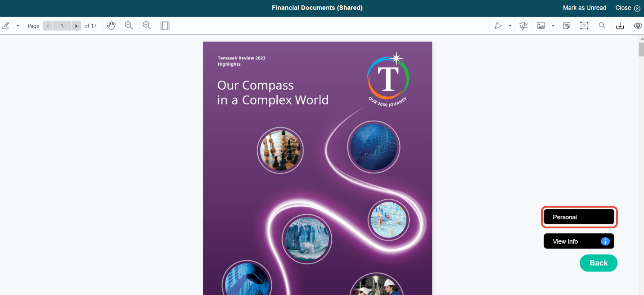The height and width of the screenshot is (295, 644).
Task: Toggle the page layout view icon
Action: point(165,26)
